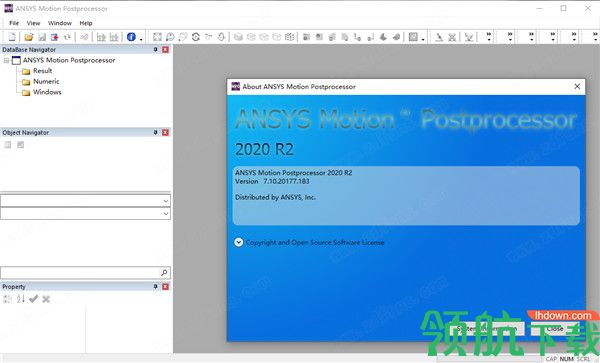The image size is (600, 363).
Task: Open the upper Object Navigator combo box
Action: [x=166, y=201]
